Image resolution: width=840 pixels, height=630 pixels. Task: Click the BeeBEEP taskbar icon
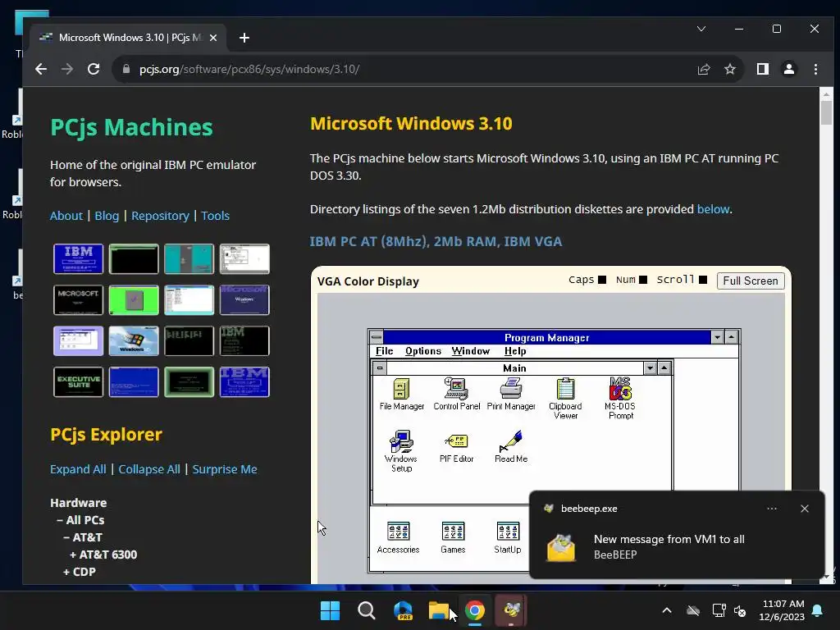coord(511,610)
